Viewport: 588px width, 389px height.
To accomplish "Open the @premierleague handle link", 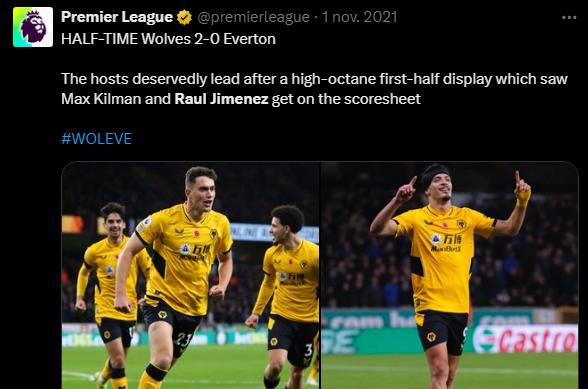I will (253, 17).
